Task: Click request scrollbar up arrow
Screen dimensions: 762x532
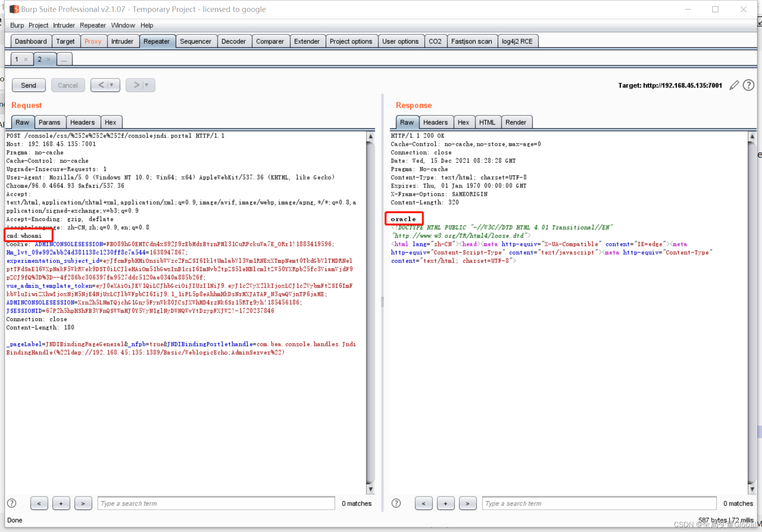Action: pyautogui.click(x=370, y=137)
